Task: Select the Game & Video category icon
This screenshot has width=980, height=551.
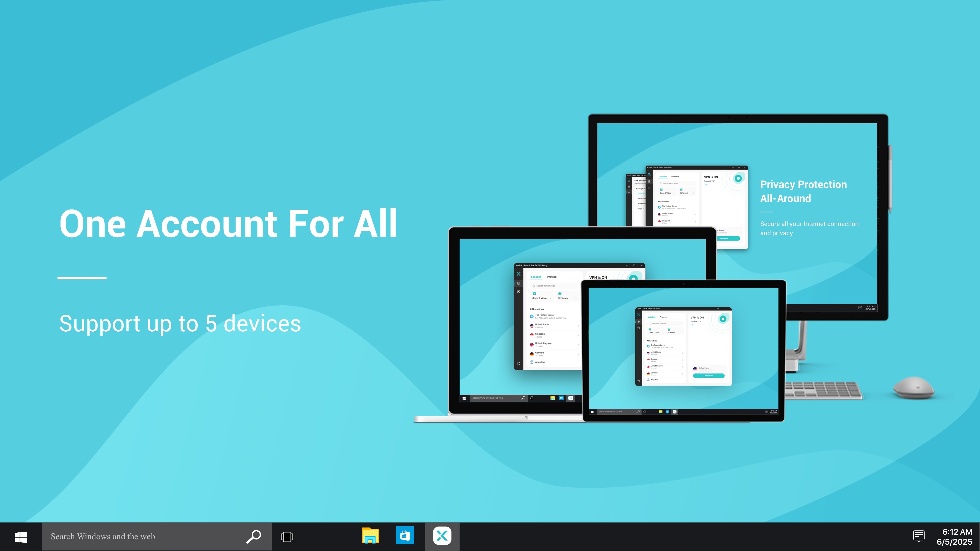Action: (534, 294)
